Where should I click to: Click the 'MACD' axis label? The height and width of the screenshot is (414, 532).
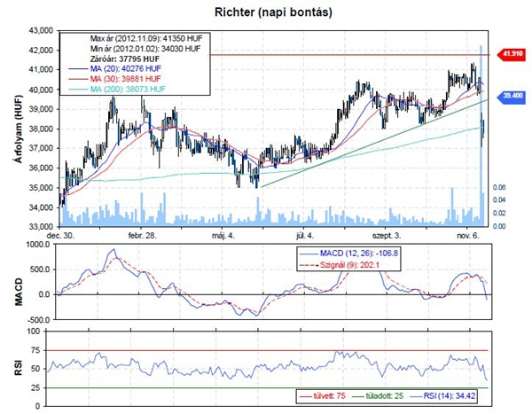(x=19, y=292)
